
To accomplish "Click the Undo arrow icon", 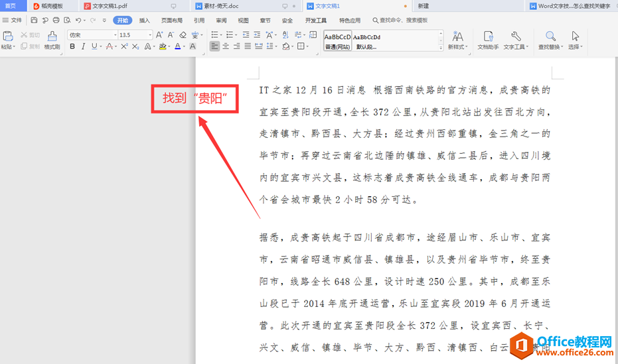I will (x=78, y=20).
